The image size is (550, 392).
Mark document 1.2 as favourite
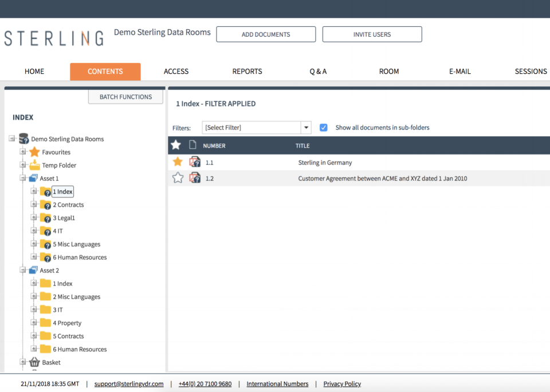(x=178, y=178)
